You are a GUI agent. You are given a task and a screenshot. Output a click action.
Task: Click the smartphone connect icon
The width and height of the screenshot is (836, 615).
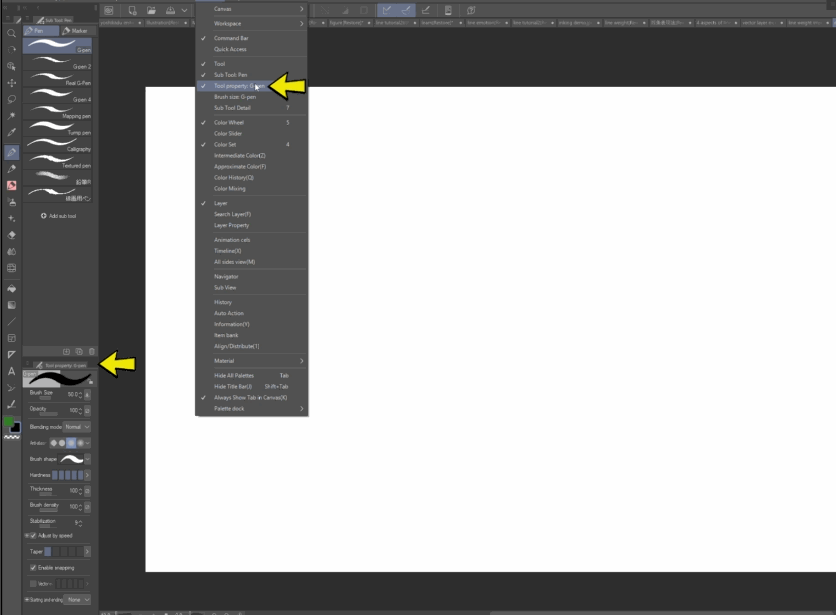(x=448, y=10)
